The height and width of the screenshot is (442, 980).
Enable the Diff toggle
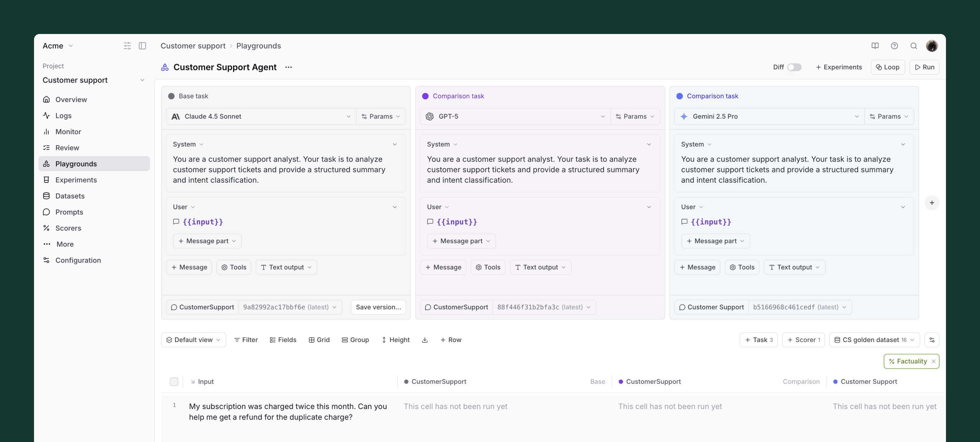point(794,67)
